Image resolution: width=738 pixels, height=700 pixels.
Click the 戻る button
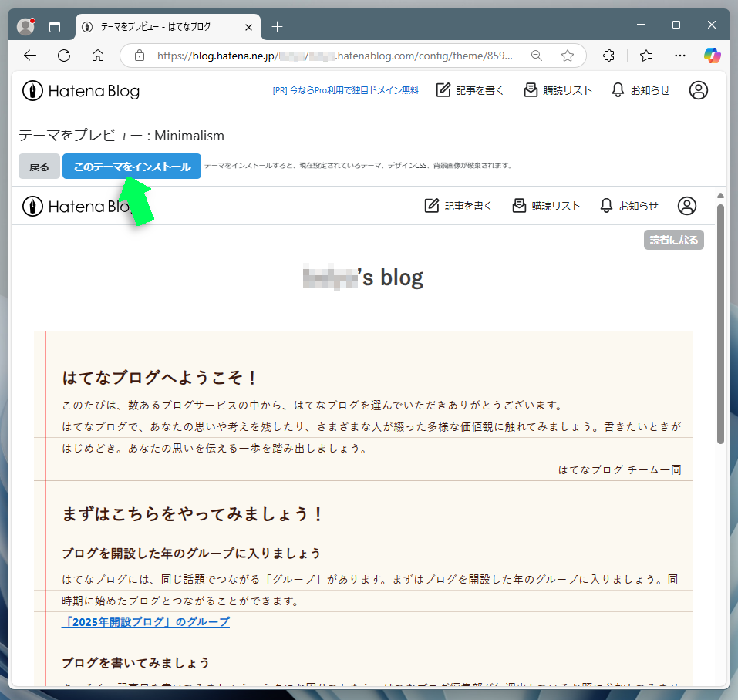point(39,167)
